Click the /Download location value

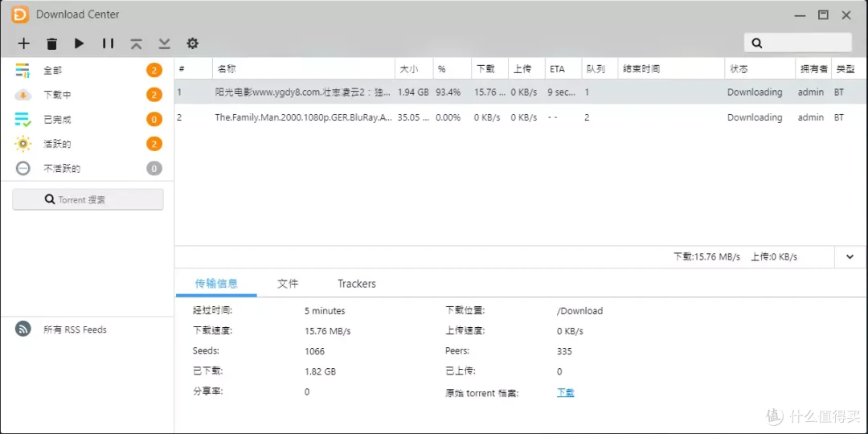pos(579,311)
